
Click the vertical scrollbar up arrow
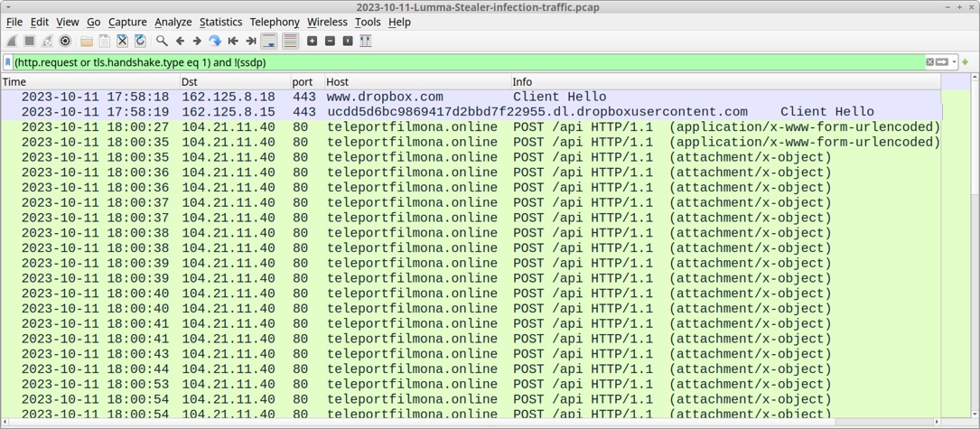point(975,78)
